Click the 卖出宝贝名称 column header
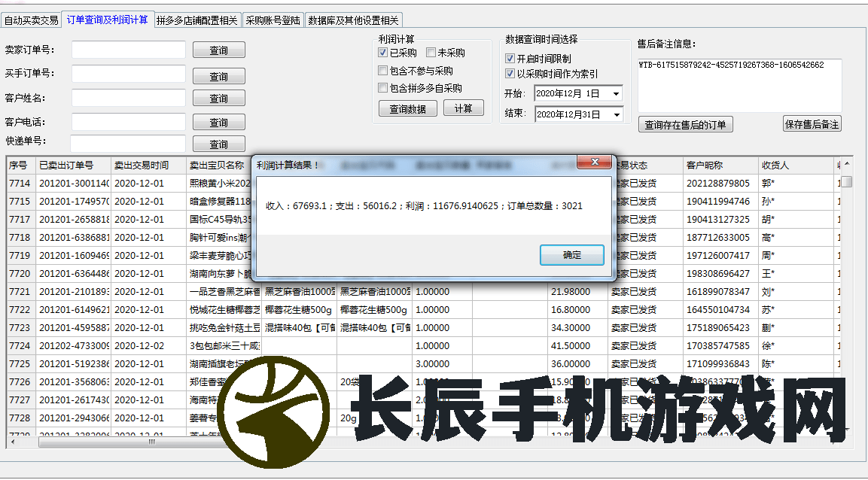868x480 pixels. point(218,166)
